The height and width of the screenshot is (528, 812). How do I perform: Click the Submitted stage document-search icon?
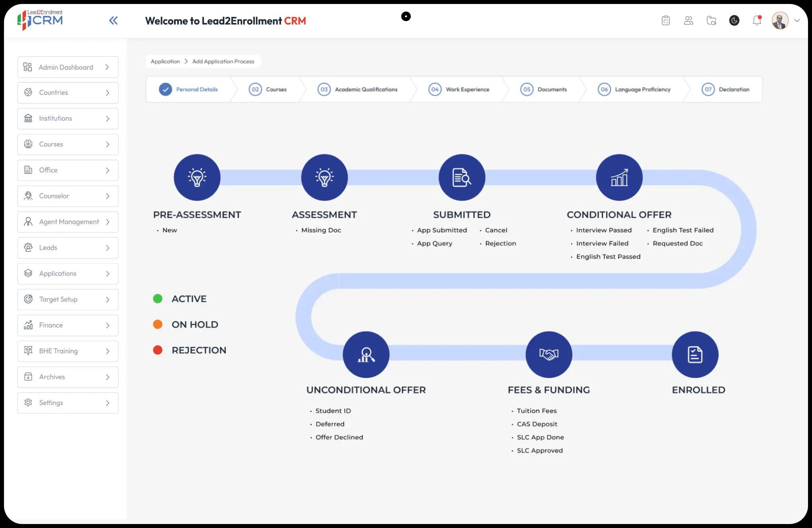pos(462,178)
